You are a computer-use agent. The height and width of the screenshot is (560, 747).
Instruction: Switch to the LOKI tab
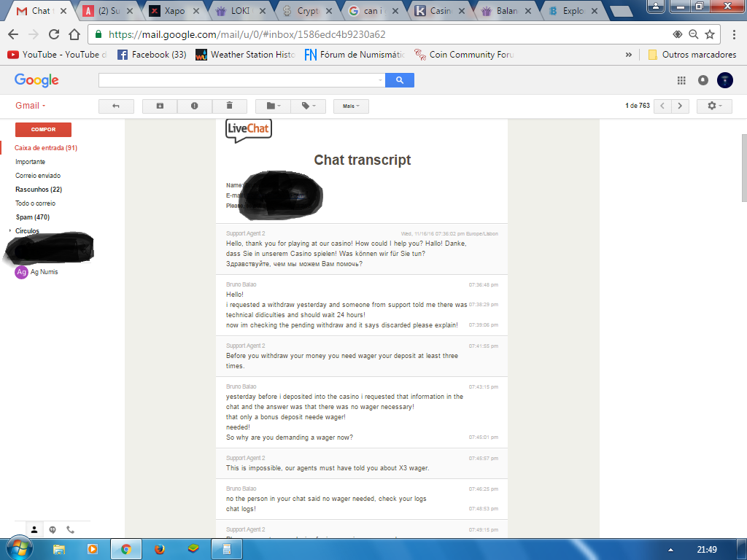click(241, 10)
